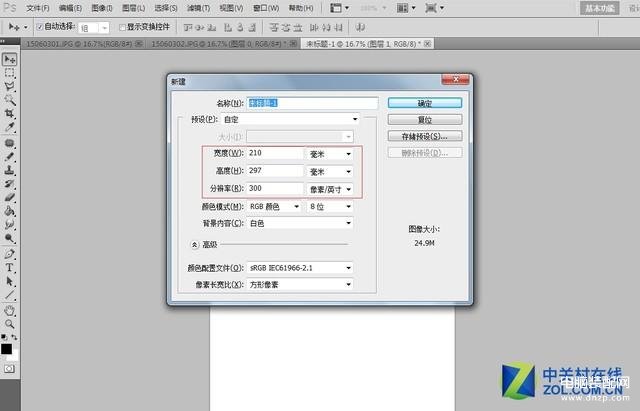Open the 选择(S) menu
Screen dimensions: 640x411
tap(166, 8)
